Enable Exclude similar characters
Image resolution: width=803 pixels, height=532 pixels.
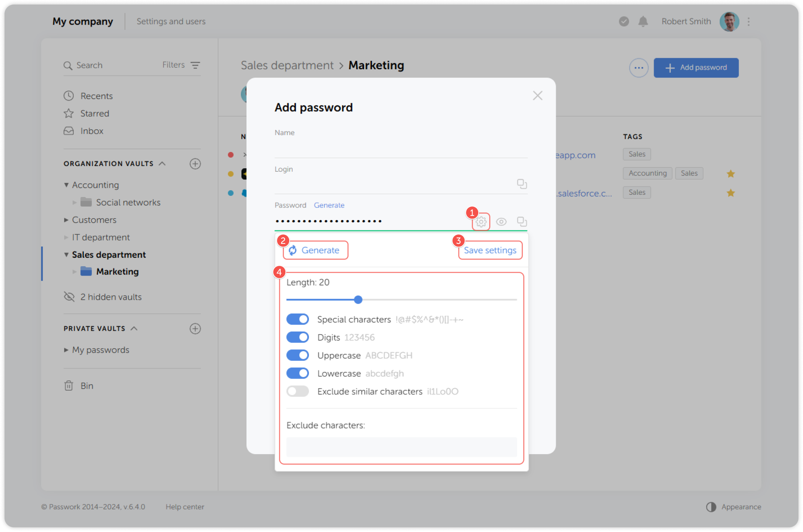298,391
